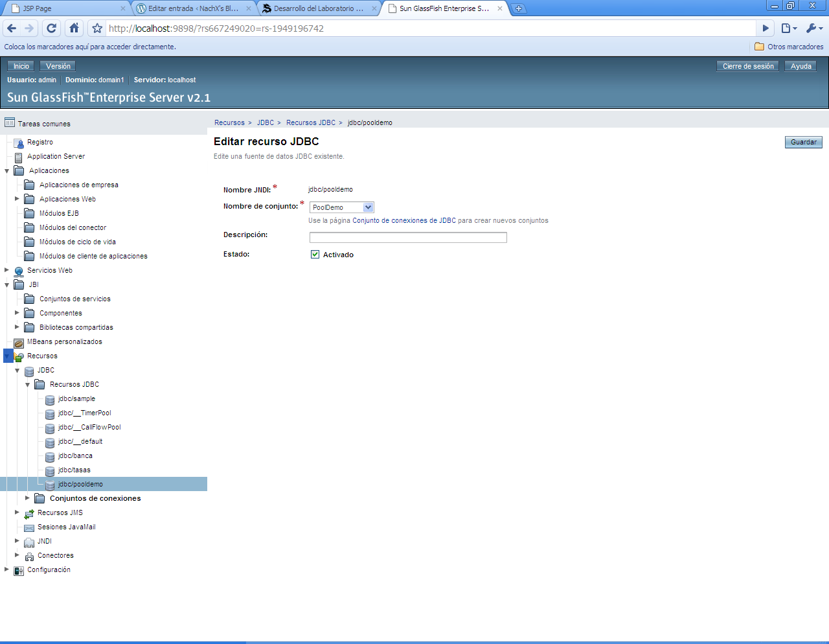Select jdbc/__CallFlowPool tree item

[x=89, y=427]
